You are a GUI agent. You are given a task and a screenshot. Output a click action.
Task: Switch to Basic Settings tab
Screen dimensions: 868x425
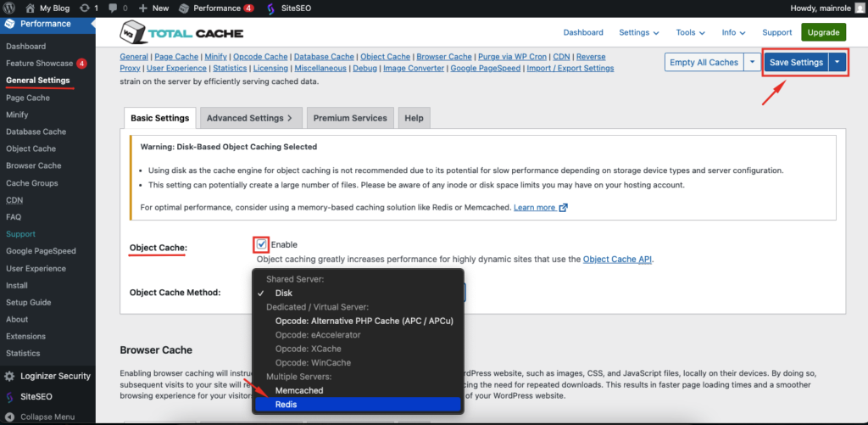(160, 118)
